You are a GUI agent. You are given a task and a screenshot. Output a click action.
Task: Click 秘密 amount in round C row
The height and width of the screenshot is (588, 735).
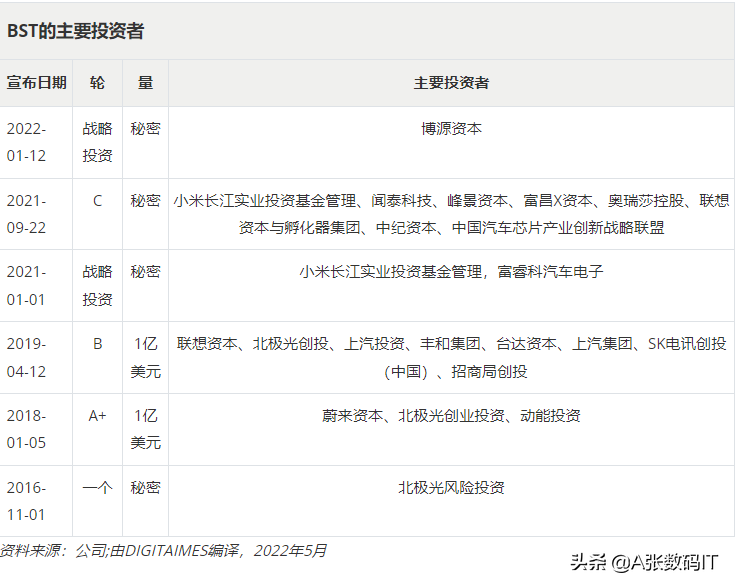(x=145, y=201)
